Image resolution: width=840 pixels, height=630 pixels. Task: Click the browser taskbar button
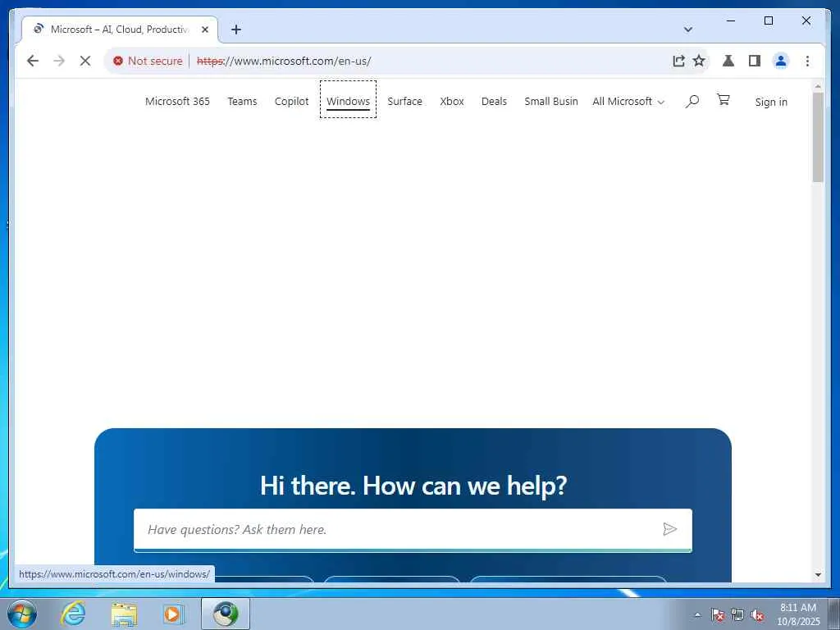(x=226, y=614)
